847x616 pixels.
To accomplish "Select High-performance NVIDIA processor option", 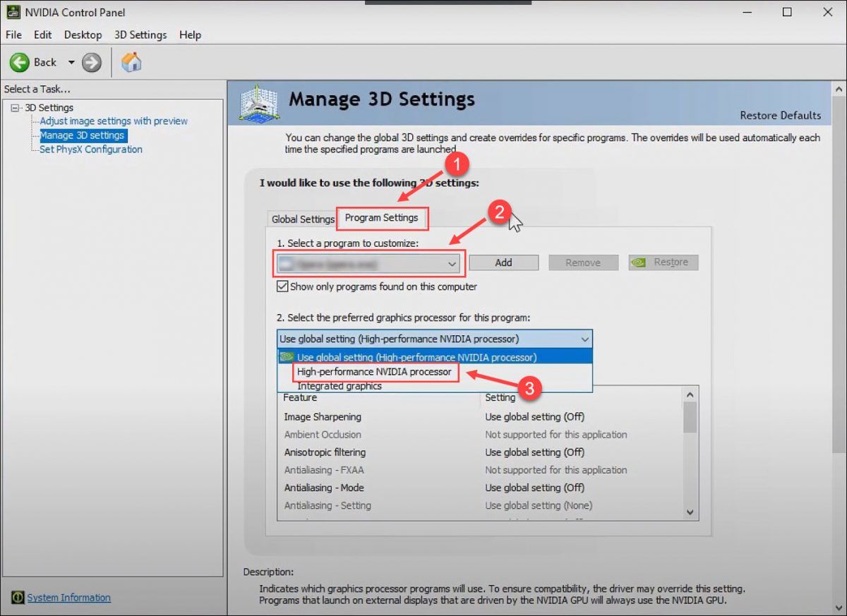I will click(374, 372).
